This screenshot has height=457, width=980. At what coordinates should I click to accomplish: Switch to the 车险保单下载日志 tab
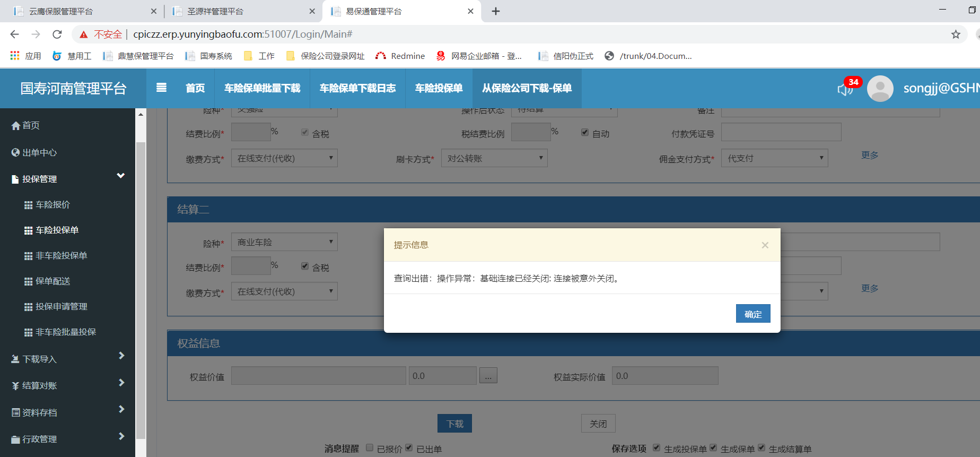(x=357, y=88)
